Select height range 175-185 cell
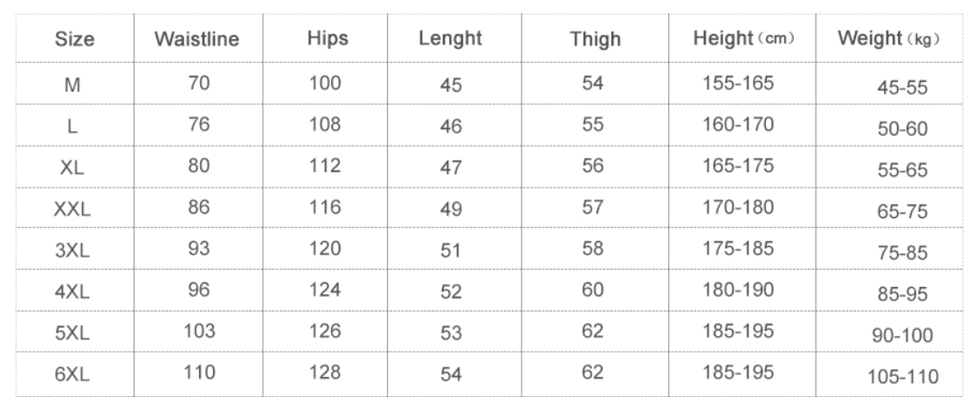The height and width of the screenshot is (397, 980). [738, 249]
